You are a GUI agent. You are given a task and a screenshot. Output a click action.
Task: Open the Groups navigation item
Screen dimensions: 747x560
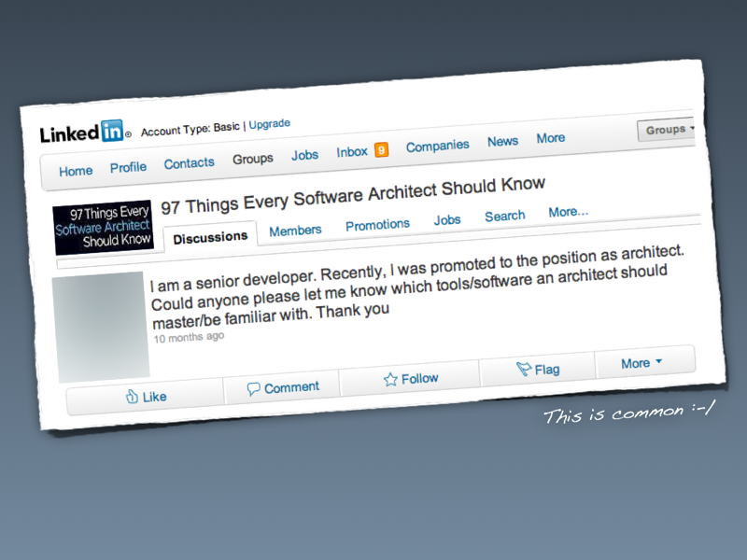[252, 159]
